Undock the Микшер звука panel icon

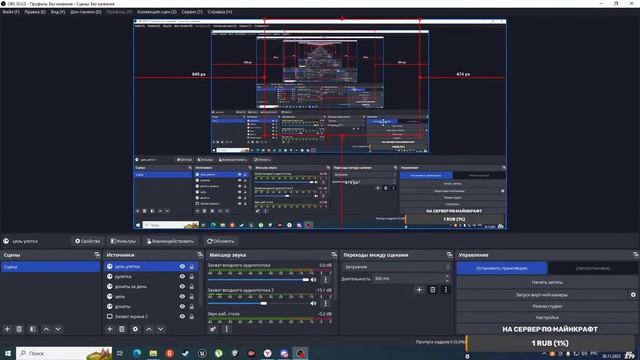tap(334, 255)
